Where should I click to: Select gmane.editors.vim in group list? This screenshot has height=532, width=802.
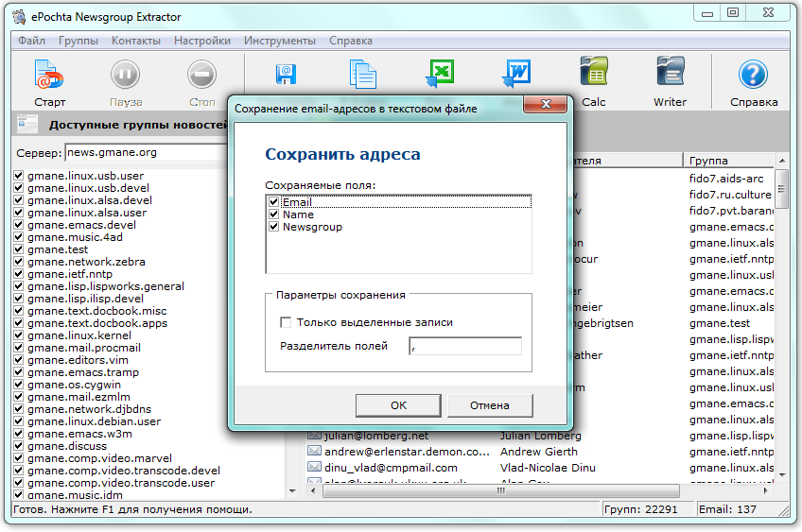(x=78, y=360)
